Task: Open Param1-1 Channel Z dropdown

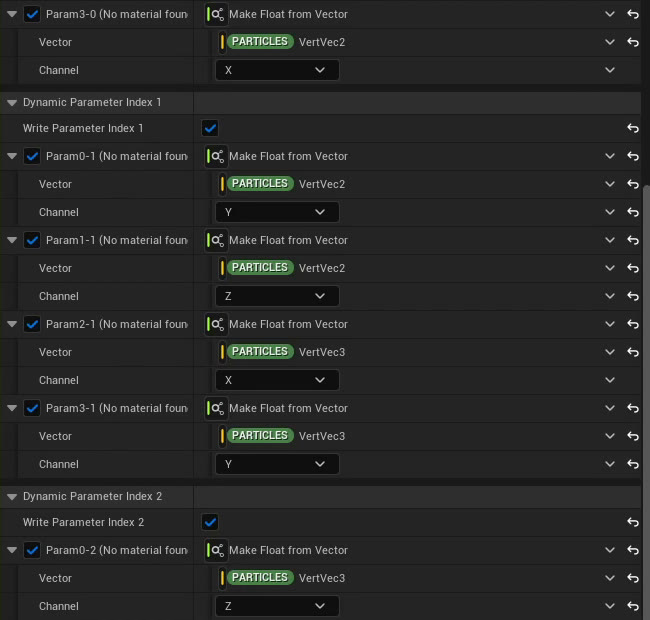Action: tap(277, 296)
